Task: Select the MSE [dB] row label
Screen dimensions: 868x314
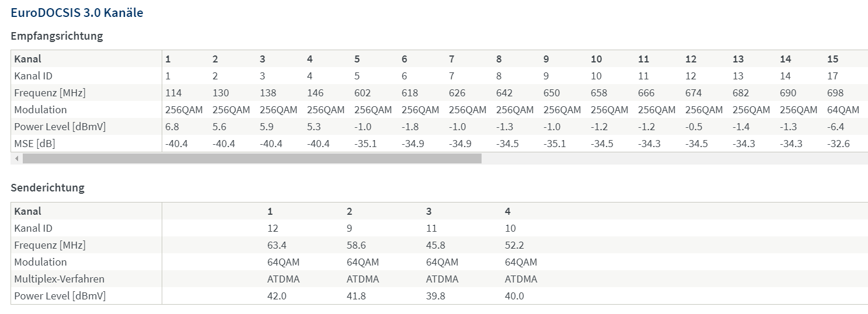Action: click(34, 144)
